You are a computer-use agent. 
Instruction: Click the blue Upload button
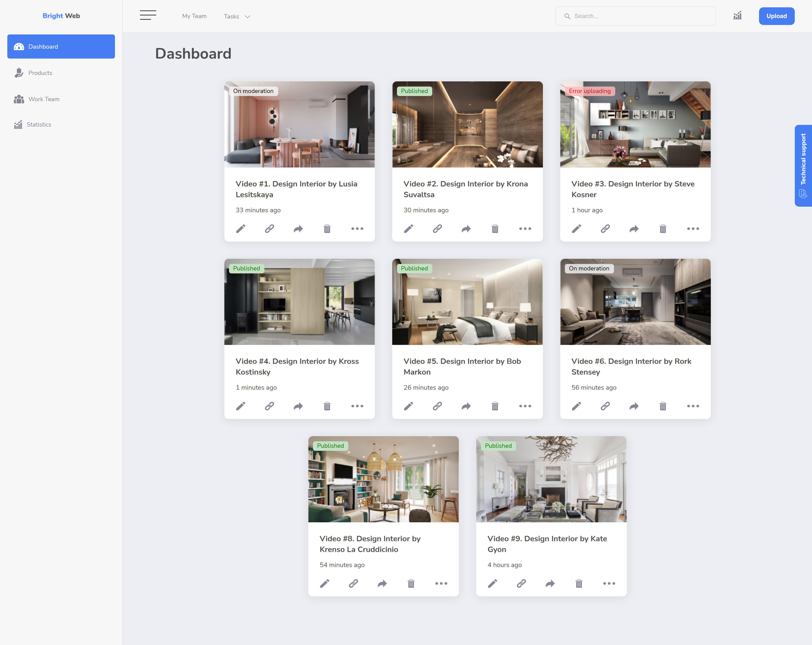click(x=777, y=16)
